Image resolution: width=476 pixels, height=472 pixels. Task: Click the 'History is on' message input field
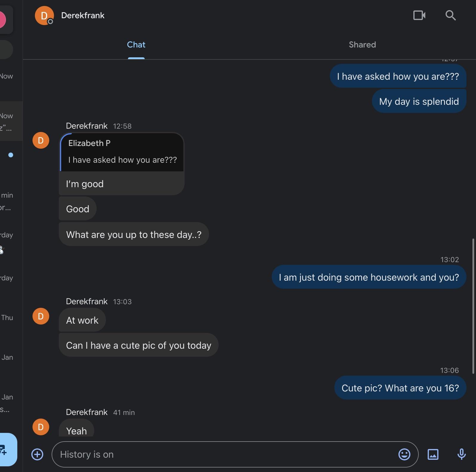click(x=209, y=454)
